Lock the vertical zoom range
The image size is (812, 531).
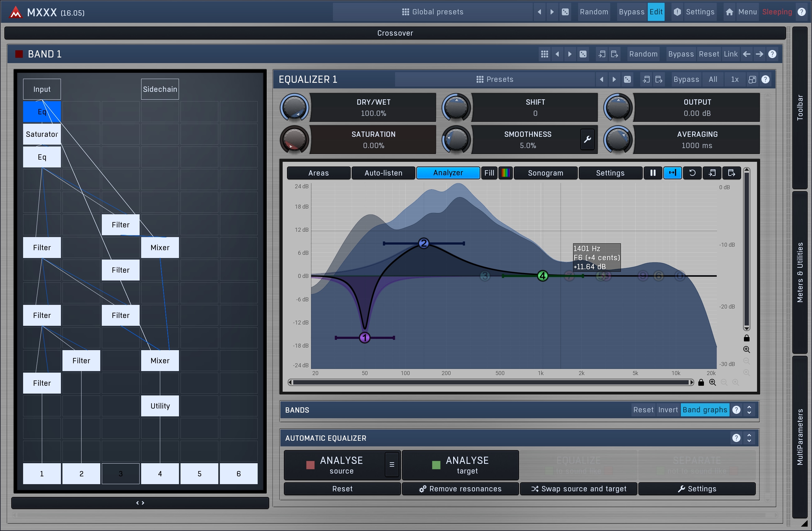click(x=746, y=338)
